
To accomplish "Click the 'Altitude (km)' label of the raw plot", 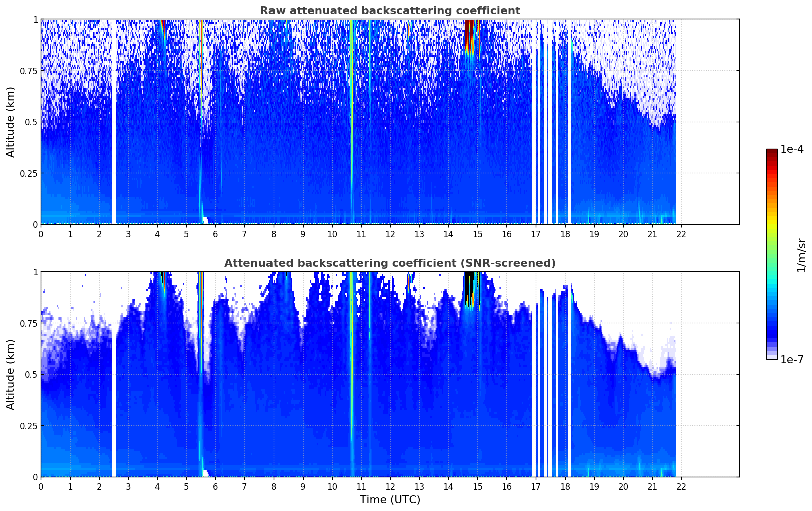I will [11, 122].
